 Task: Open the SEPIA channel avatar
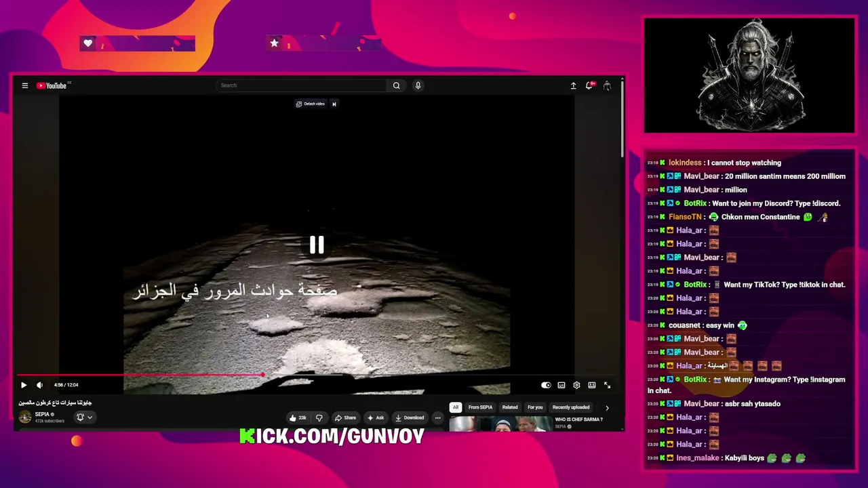tap(25, 418)
